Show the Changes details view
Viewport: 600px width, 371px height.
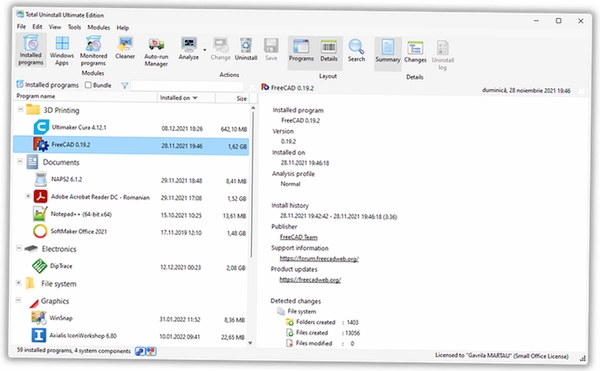tap(415, 52)
